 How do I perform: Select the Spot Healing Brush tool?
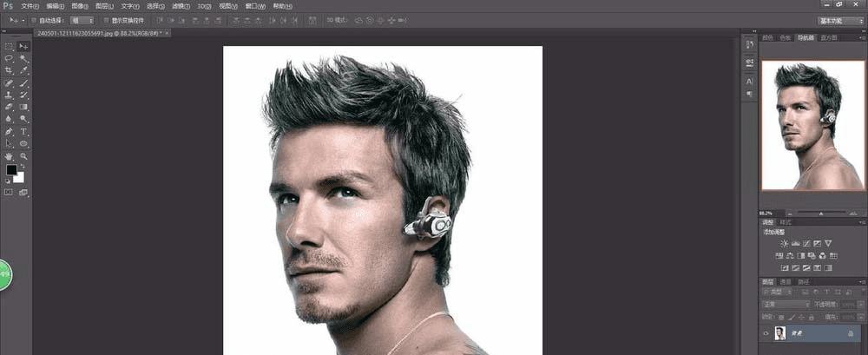point(9,82)
